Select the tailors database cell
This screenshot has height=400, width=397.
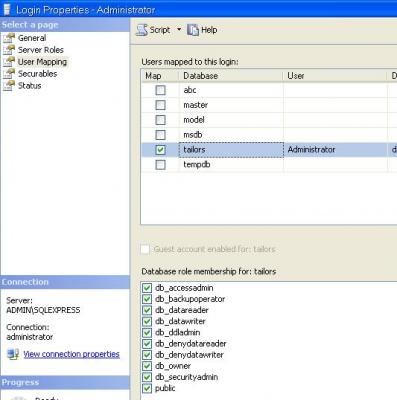pyautogui.click(x=231, y=150)
